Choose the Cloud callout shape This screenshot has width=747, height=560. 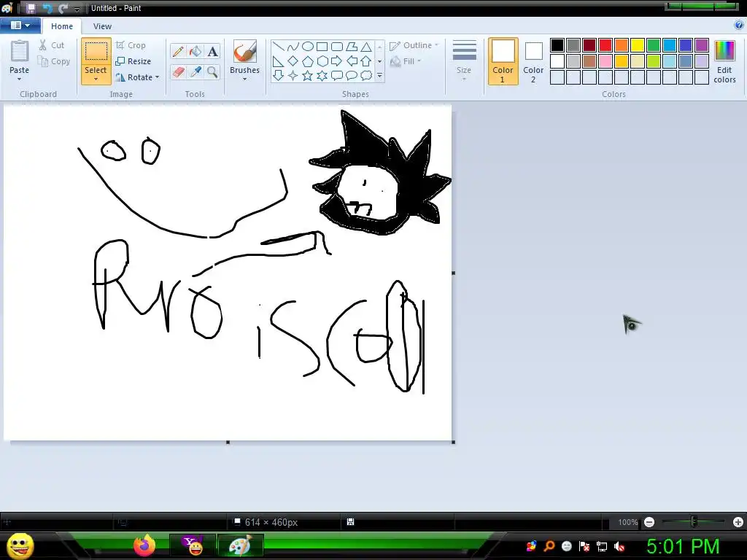[x=366, y=75]
